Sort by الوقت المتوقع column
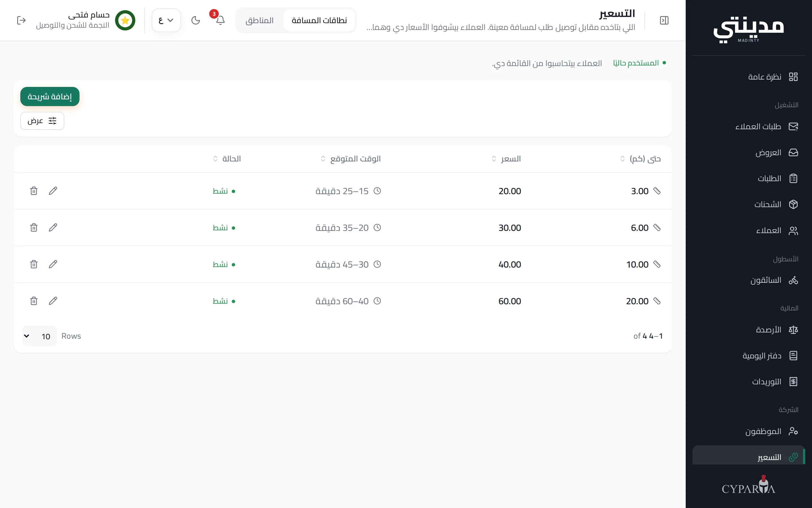 [351, 159]
